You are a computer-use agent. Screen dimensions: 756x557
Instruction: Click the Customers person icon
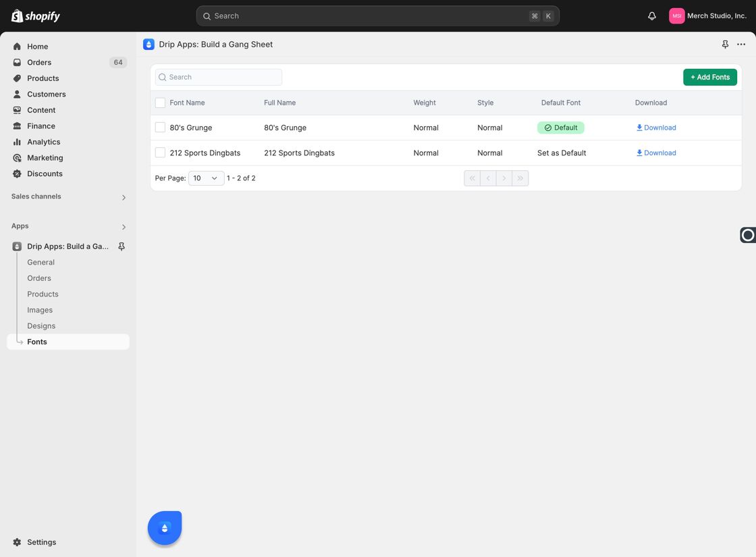click(x=17, y=94)
